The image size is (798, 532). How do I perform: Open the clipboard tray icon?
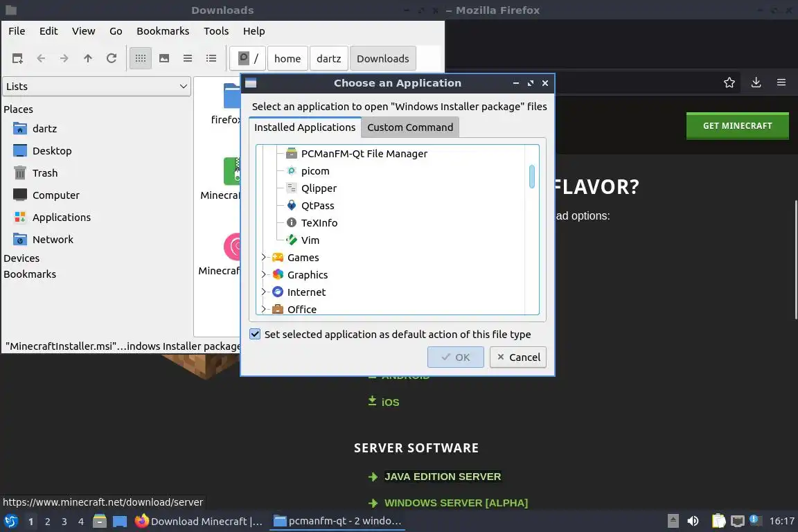[x=718, y=522]
